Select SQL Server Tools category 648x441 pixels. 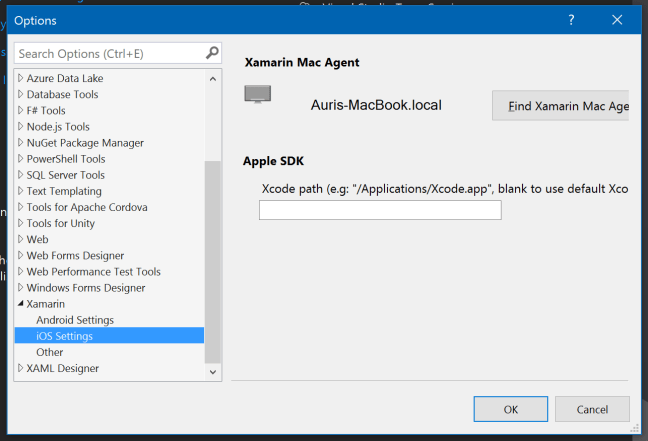coord(64,175)
